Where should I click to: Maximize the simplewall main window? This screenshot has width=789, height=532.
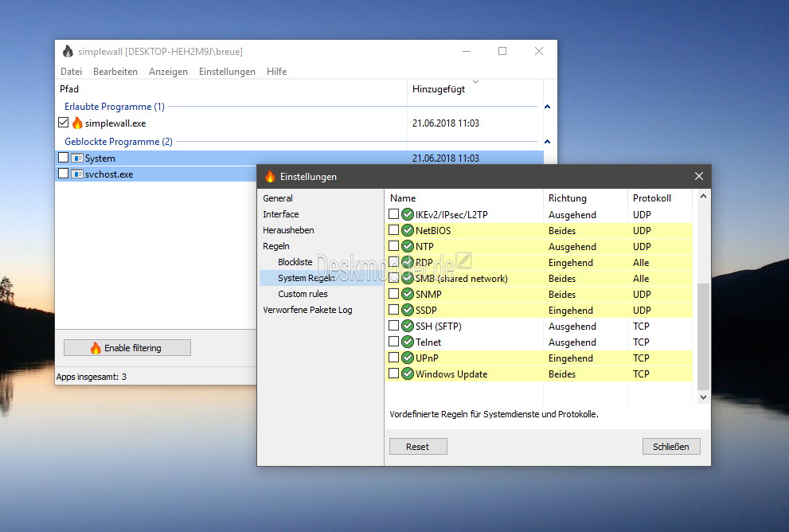[x=502, y=51]
